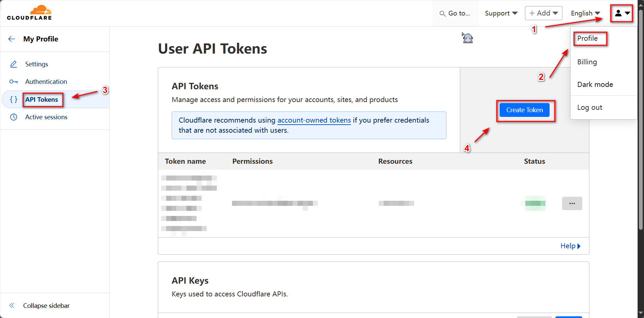The width and height of the screenshot is (644, 318).
Task: Follow the account-owned tokens link
Action: (314, 120)
